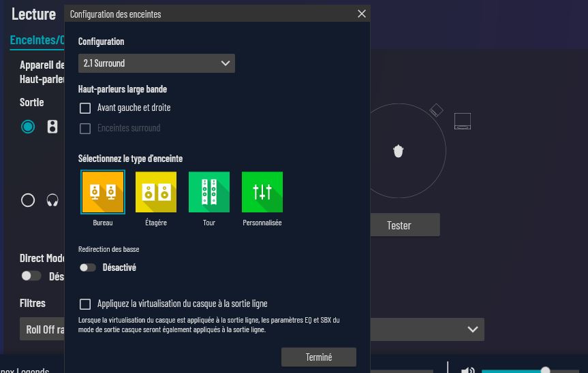
Task: Choose the Personnalisée speaker type
Action: (x=262, y=192)
